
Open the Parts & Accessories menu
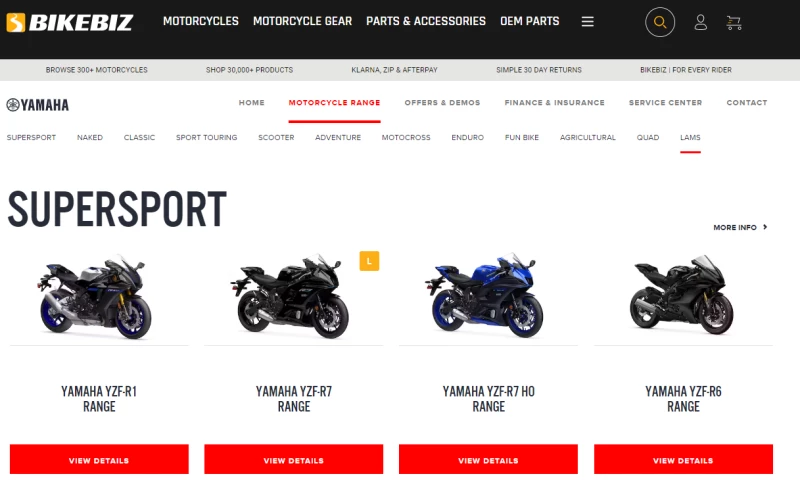(x=426, y=21)
